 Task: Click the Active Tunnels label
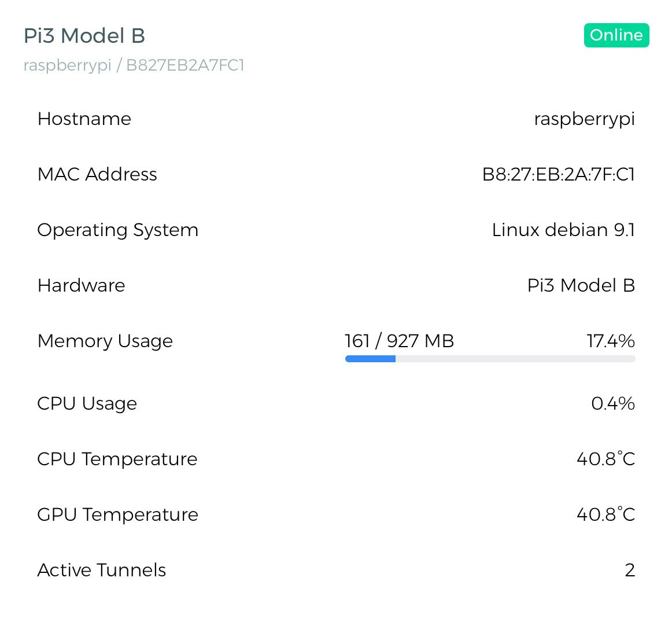tap(102, 570)
